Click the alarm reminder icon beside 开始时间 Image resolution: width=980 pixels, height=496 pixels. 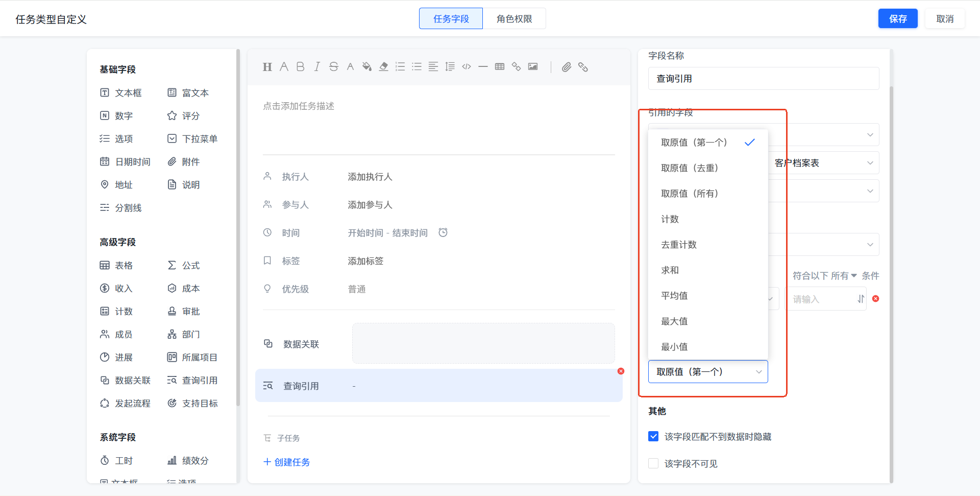[x=443, y=232]
